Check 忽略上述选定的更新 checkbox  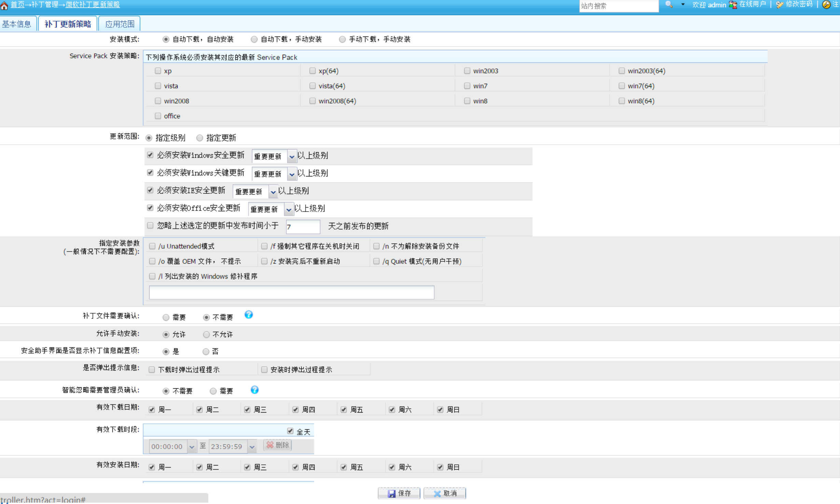click(x=150, y=225)
